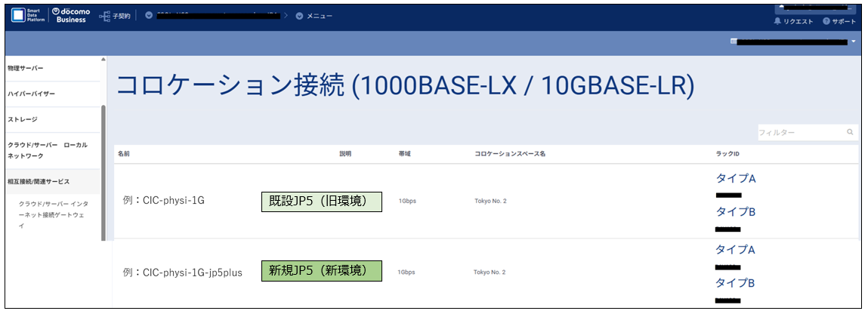This screenshot has height=314, width=868.
Task: Expand the メニュー dropdown
Action: 301,16
